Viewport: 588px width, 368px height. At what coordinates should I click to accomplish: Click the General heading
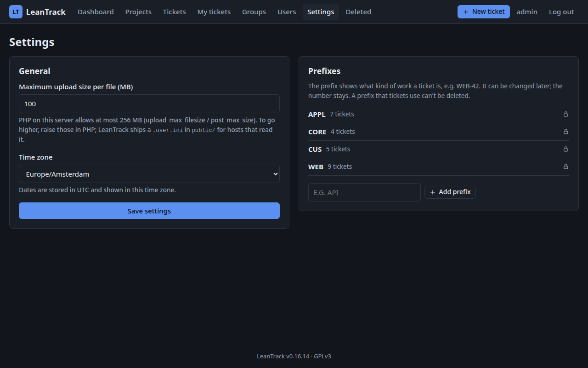tap(34, 71)
